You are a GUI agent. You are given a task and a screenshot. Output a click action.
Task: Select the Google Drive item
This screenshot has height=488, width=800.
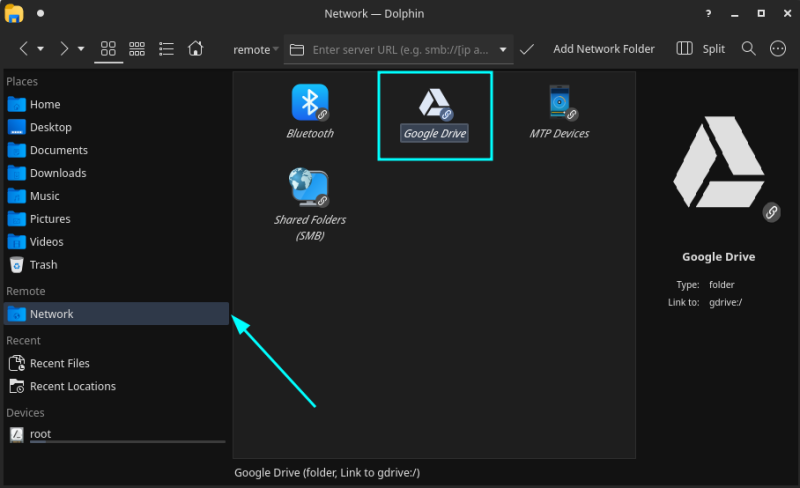pyautogui.click(x=435, y=115)
